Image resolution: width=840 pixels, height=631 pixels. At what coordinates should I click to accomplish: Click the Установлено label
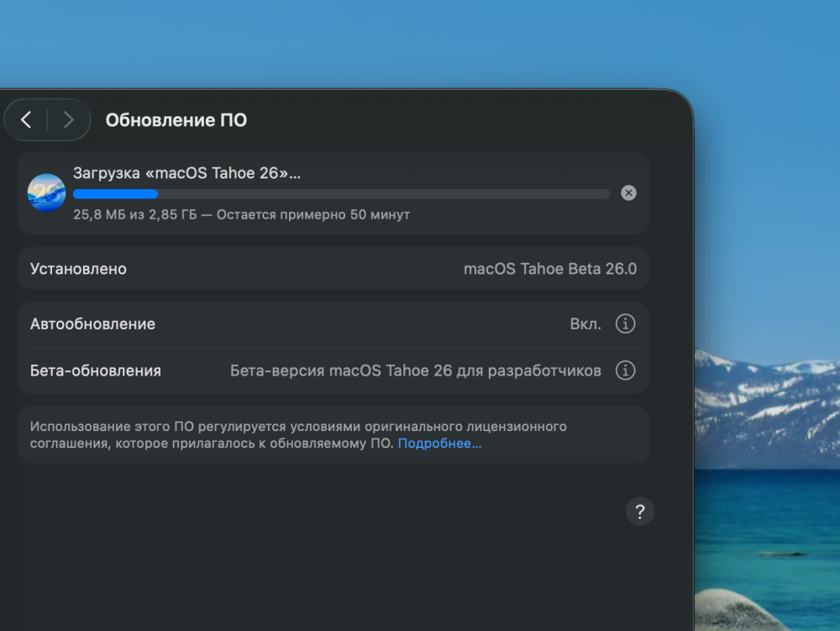[x=78, y=269]
